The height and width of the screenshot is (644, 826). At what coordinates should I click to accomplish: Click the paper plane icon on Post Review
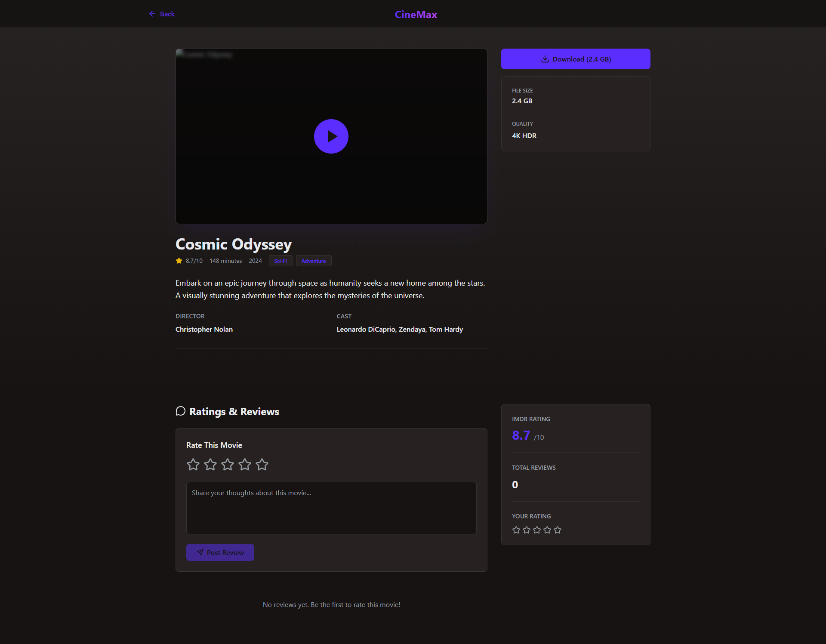[x=200, y=552]
